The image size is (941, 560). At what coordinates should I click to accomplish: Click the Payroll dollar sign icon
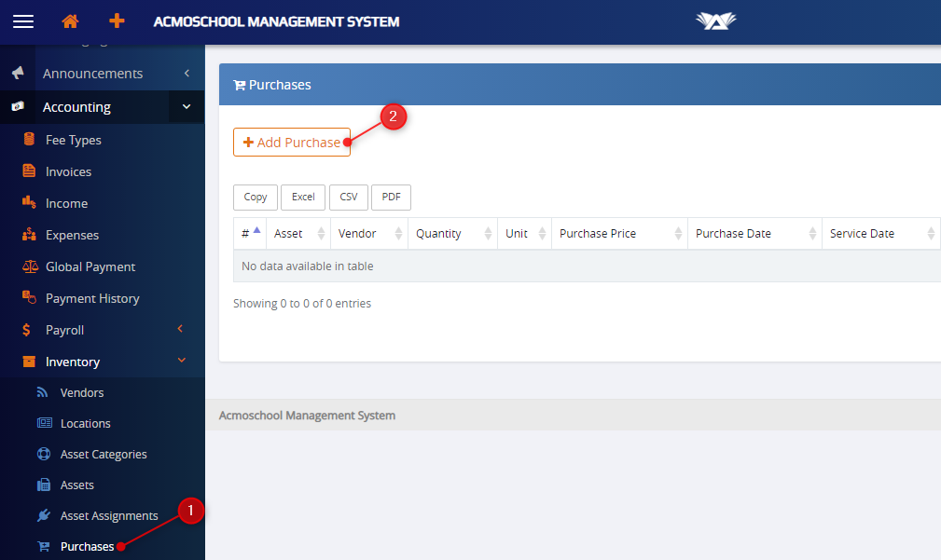[29, 330]
